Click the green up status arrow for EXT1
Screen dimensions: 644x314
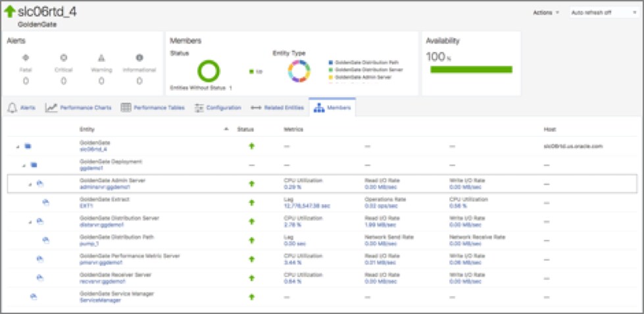click(x=251, y=202)
